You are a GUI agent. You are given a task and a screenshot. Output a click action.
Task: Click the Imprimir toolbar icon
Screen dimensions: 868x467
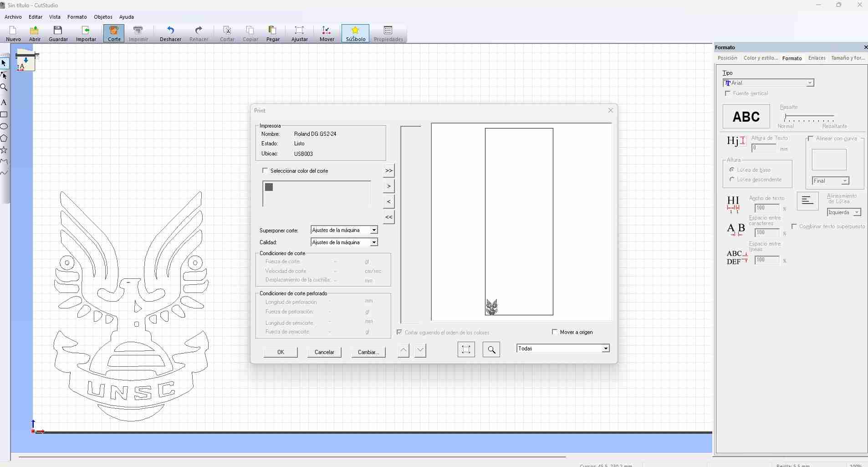click(x=138, y=34)
